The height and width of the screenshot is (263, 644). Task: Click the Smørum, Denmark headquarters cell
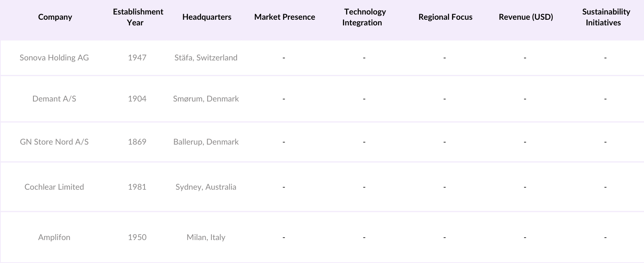click(206, 99)
